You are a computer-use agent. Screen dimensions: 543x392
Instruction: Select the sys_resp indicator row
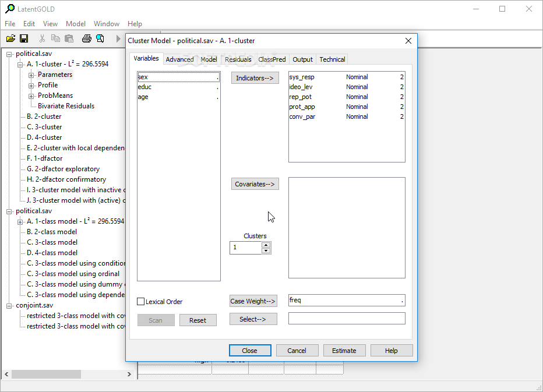[x=347, y=77]
